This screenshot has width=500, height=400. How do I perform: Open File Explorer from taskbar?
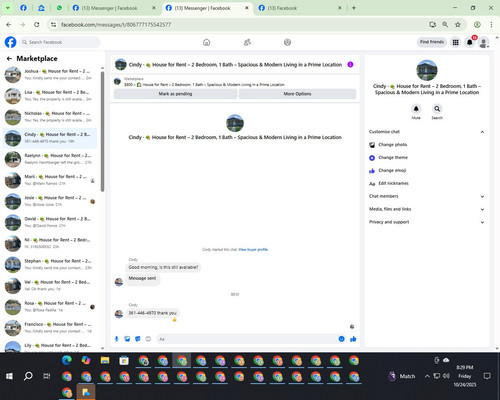point(105,360)
